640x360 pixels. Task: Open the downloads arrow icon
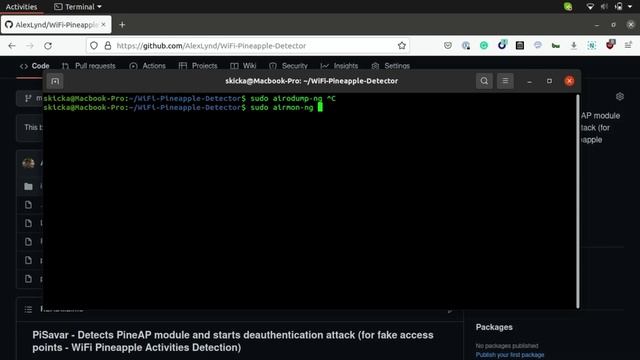click(573, 46)
